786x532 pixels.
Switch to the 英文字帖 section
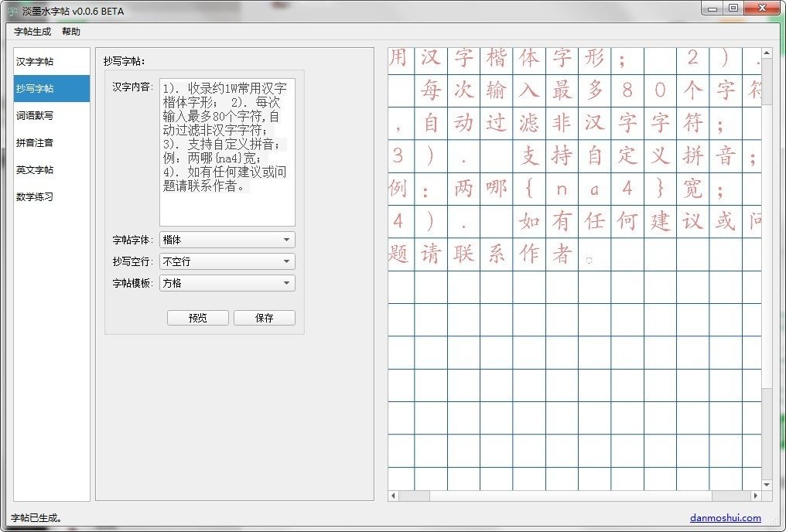pyautogui.click(x=36, y=169)
